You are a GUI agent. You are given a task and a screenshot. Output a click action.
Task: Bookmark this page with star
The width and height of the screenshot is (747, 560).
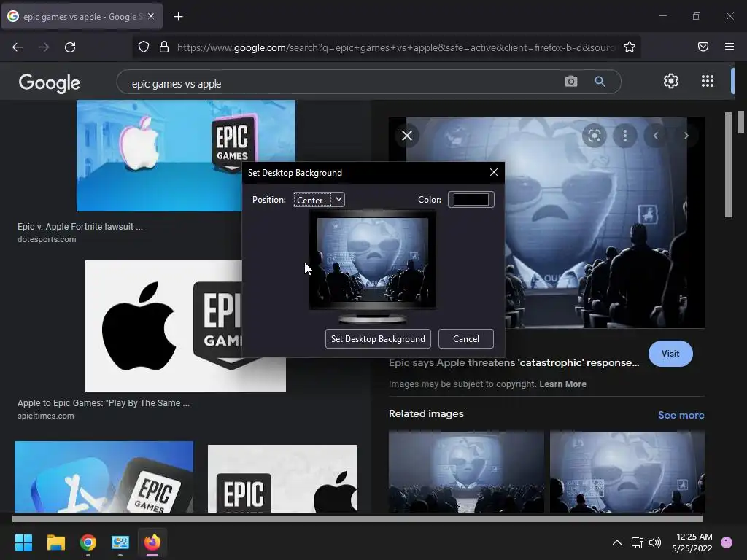[x=630, y=47]
